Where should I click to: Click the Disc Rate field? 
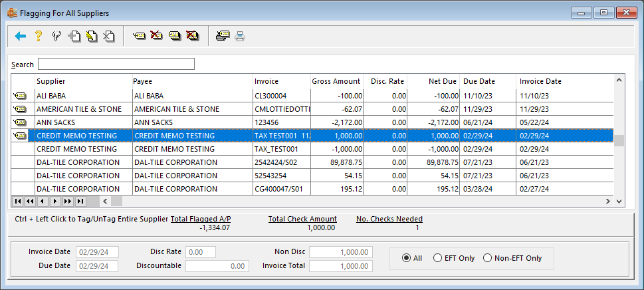click(201, 252)
